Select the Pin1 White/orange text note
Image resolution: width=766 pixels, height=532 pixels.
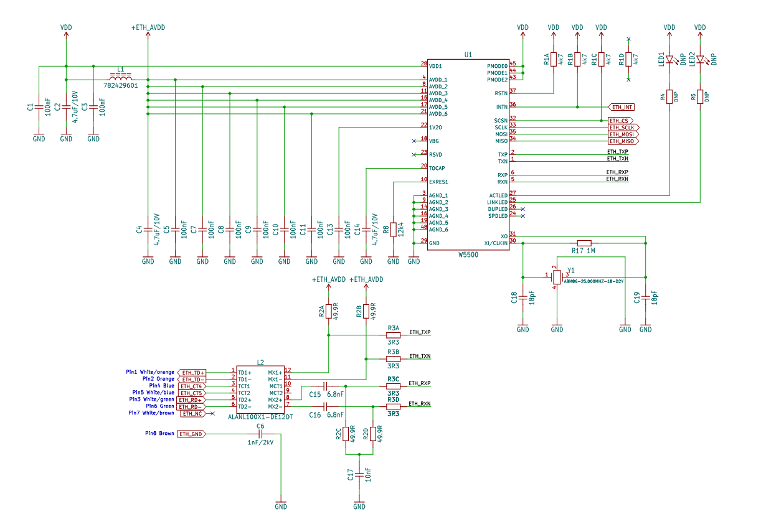pyautogui.click(x=149, y=372)
